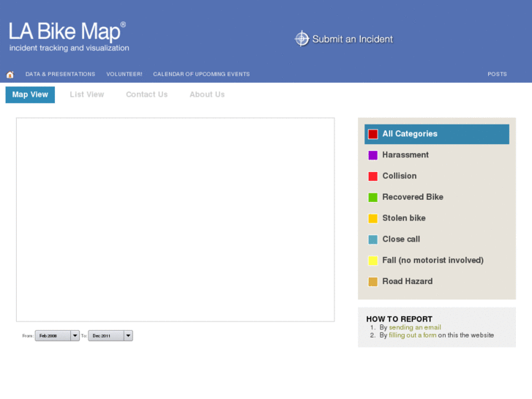Filter incidents by Harassment

tap(437, 155)
